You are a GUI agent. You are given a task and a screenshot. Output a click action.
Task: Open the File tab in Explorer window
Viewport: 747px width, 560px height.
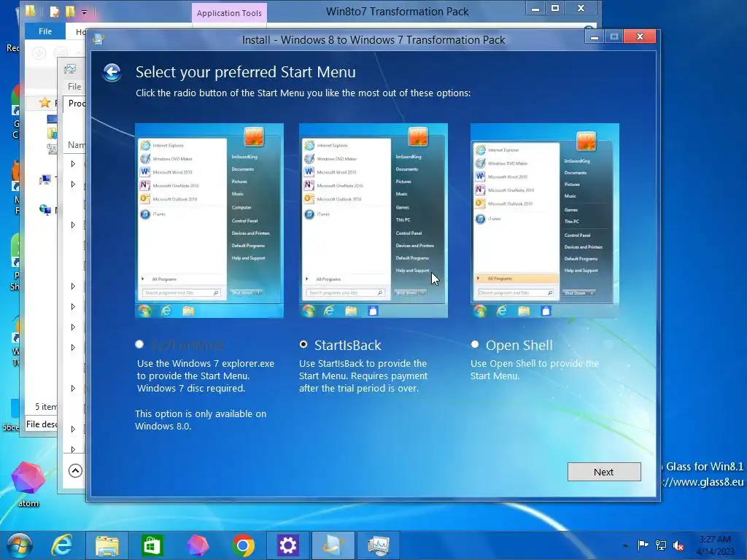[45, 31]
